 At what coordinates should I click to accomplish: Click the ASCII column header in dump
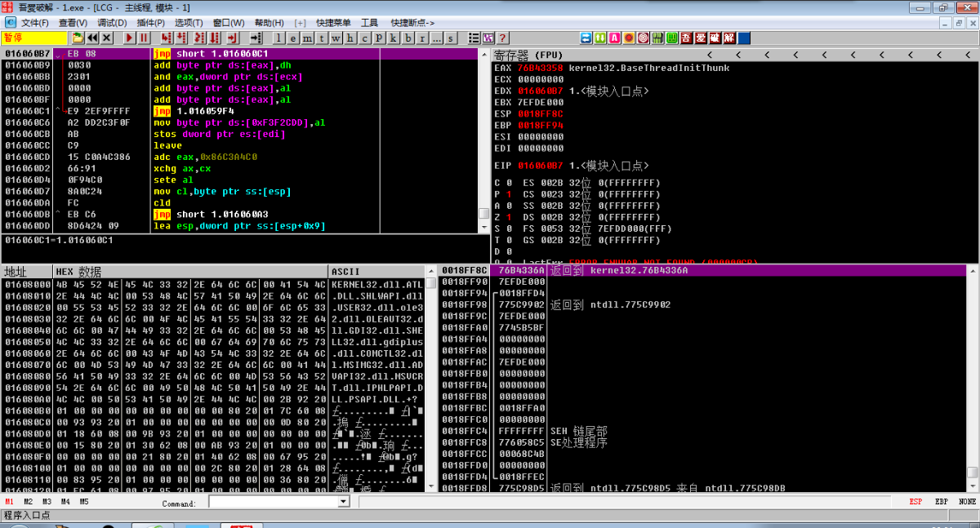pyautogui.click(x=376, y=271)
